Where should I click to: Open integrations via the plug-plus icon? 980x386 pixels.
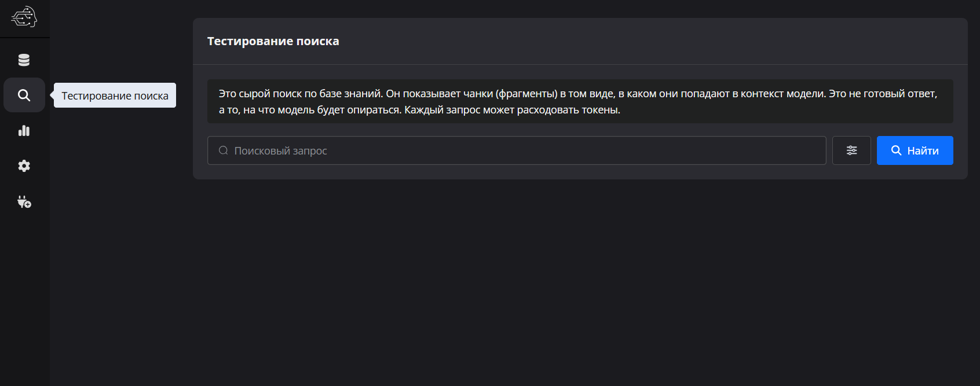(24, 202)
